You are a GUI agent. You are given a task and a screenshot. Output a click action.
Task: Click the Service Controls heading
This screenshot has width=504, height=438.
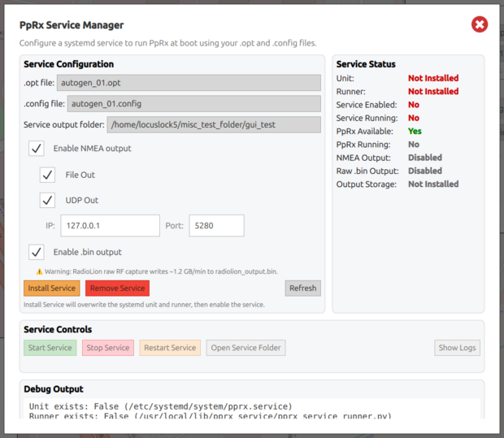pos(58,329)
